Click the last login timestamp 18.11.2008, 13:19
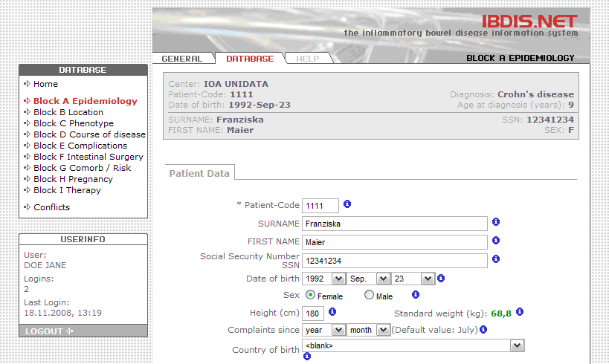609x364 pixels. tap(63, 313)
